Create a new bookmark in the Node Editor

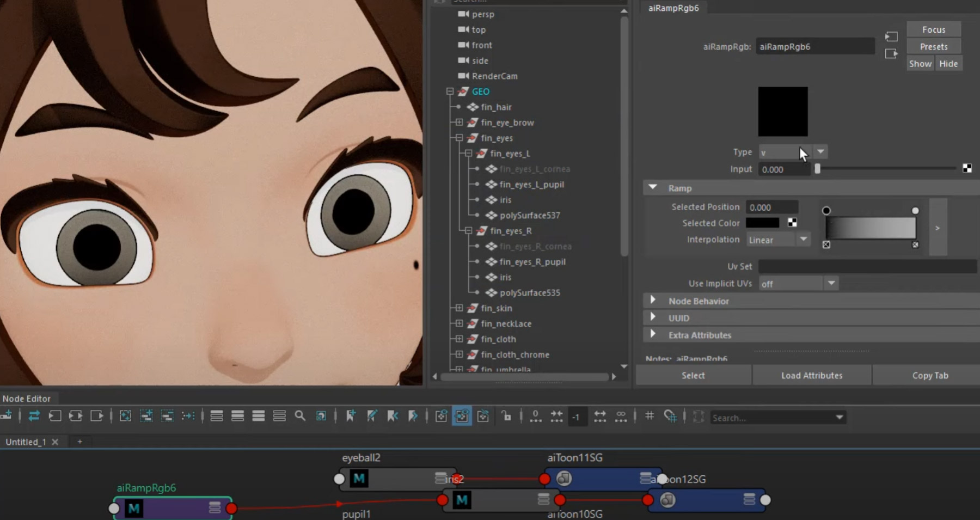pos(350,417)
